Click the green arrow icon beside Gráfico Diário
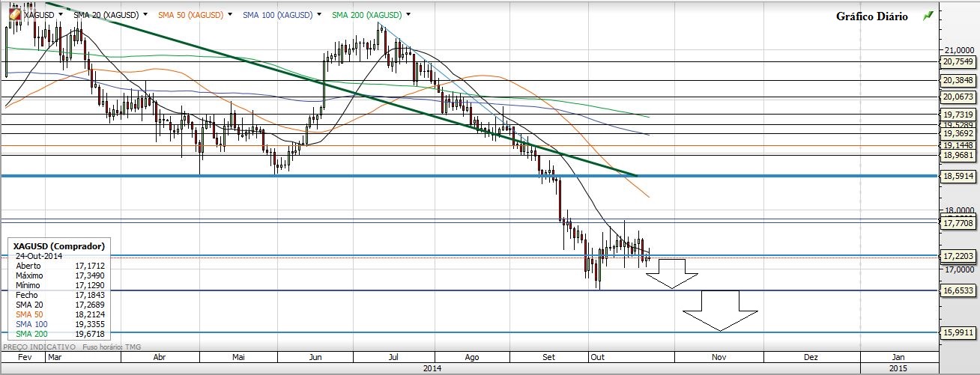 coord(928,16)
